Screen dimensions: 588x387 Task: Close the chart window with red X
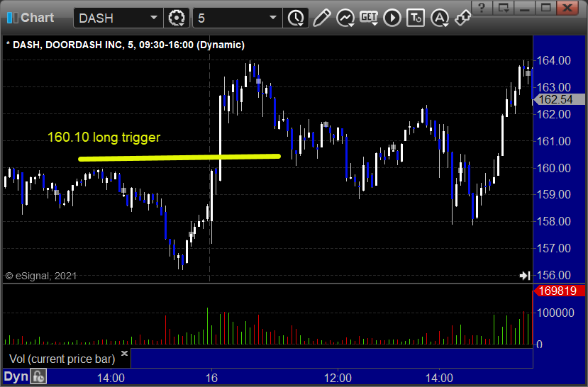pos(567,7)
